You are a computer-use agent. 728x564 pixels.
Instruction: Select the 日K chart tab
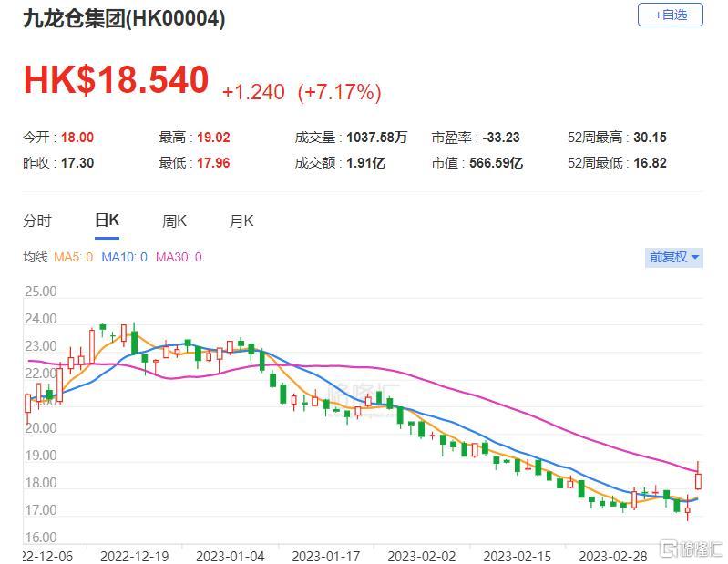pos(107,220)
